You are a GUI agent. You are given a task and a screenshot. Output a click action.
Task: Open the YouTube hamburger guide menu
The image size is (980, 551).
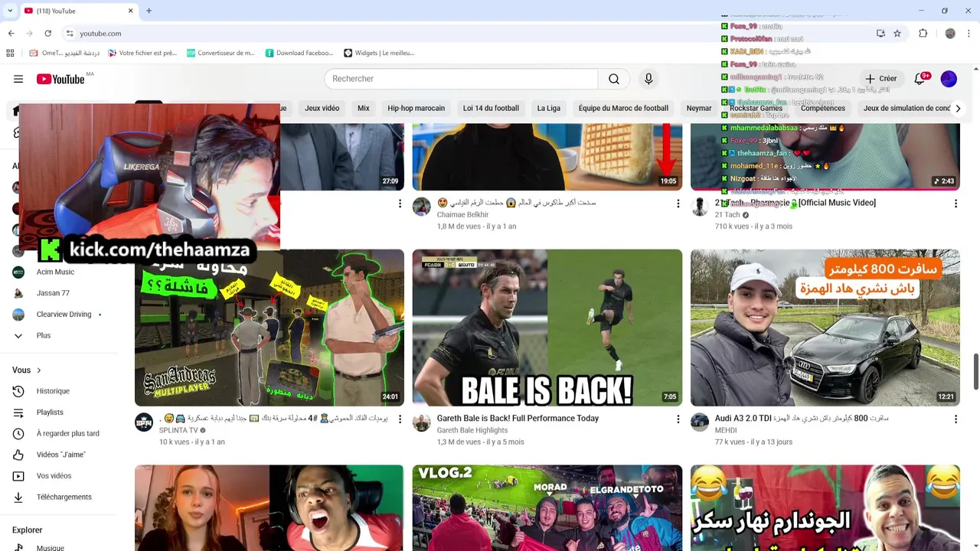point(18,79)
